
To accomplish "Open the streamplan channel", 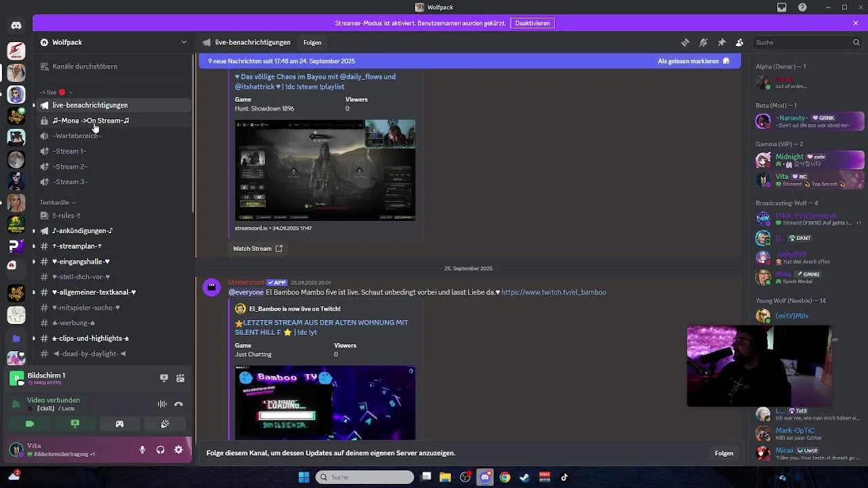I will pyautogui.click(x=113, y=246).
